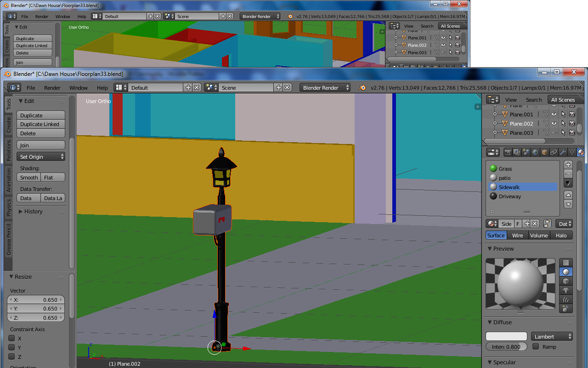Toggle material node tree icon

[x=548, y=224]
